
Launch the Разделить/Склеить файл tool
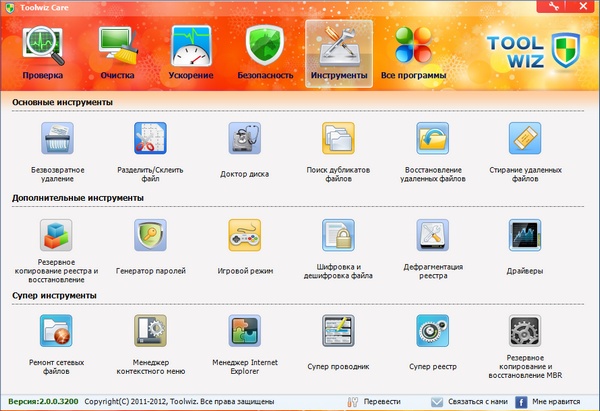tap(150, 139)
